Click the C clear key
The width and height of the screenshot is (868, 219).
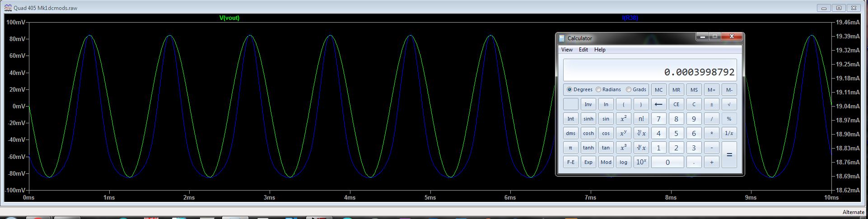694,104
